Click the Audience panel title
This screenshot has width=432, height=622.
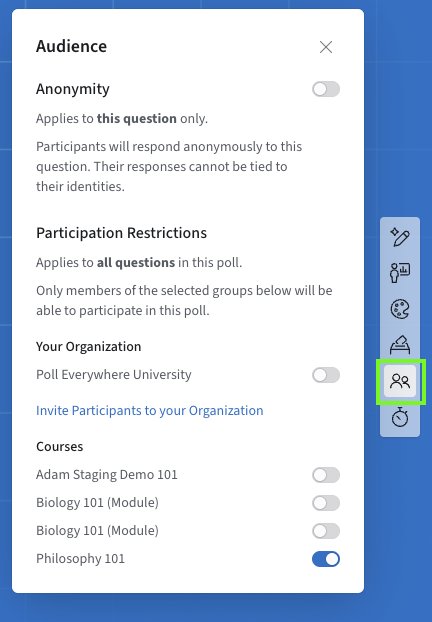pos(71,46)
